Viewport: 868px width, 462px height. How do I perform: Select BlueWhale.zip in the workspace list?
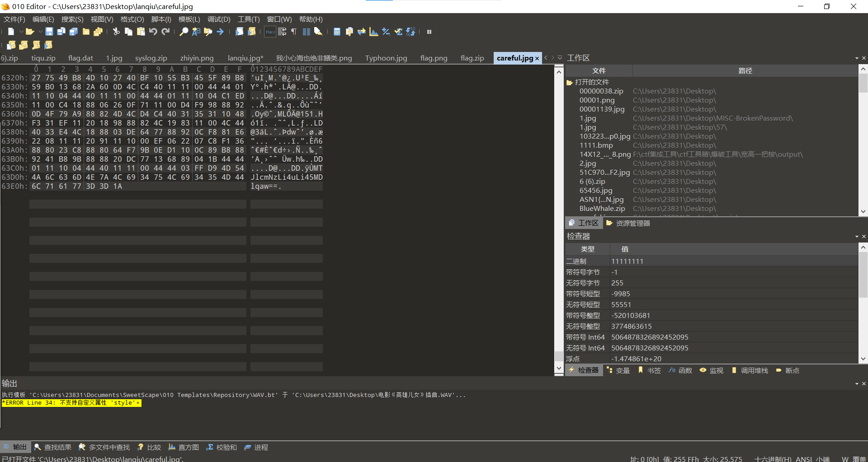coord(602,209)
